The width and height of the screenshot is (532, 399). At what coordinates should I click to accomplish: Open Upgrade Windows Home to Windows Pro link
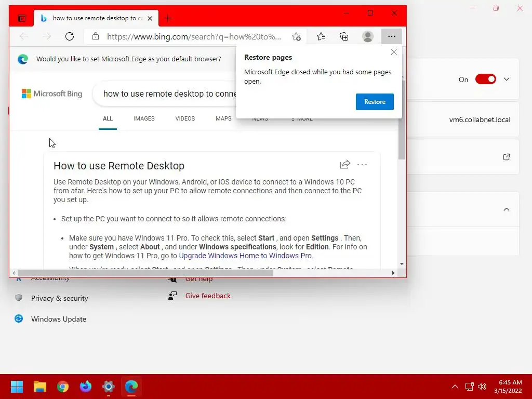click(245, 256)
